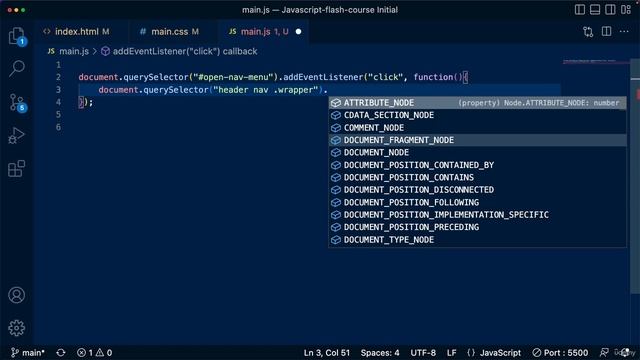Click addEventListener in line 2 code

point(323,77)
